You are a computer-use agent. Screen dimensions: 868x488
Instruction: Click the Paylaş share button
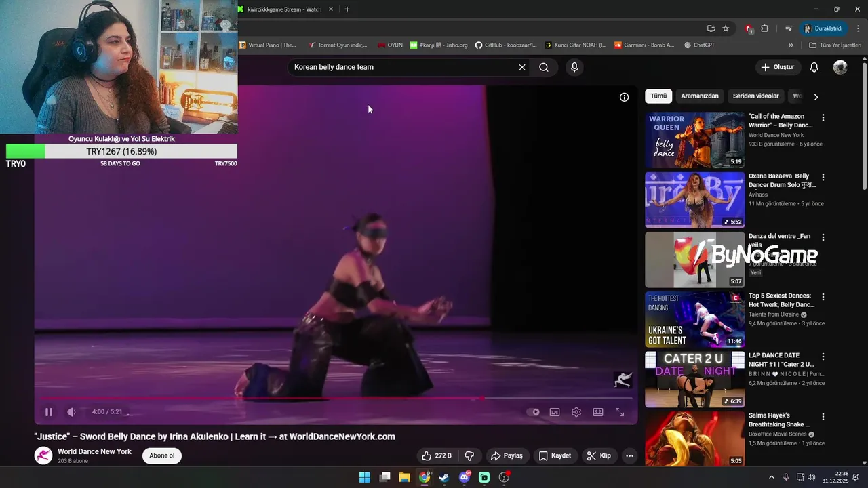point(507,455)
